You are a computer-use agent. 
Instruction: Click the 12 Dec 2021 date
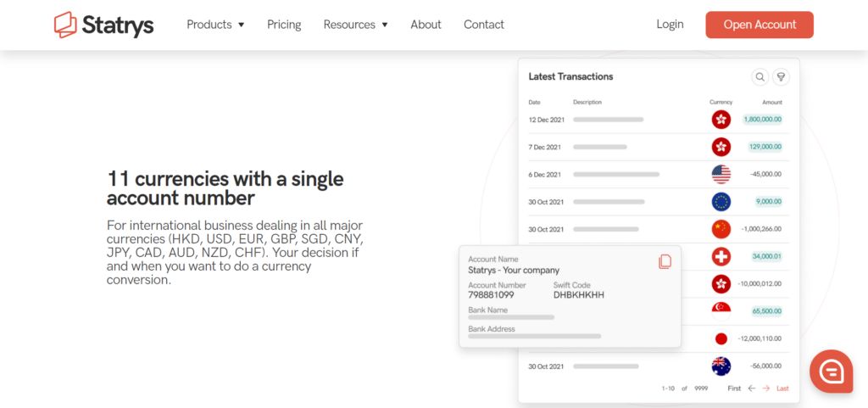pyautogui.click(x=547, y=120)
